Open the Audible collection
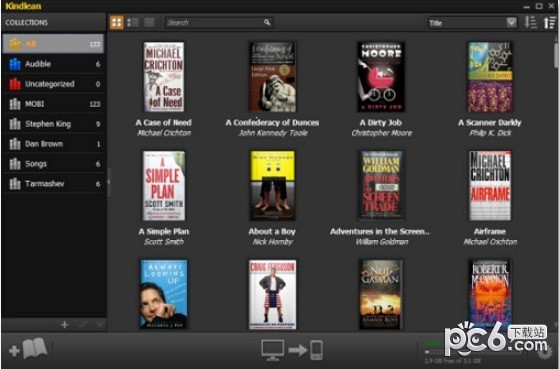 pyautogui.click(x=53, y=64)
